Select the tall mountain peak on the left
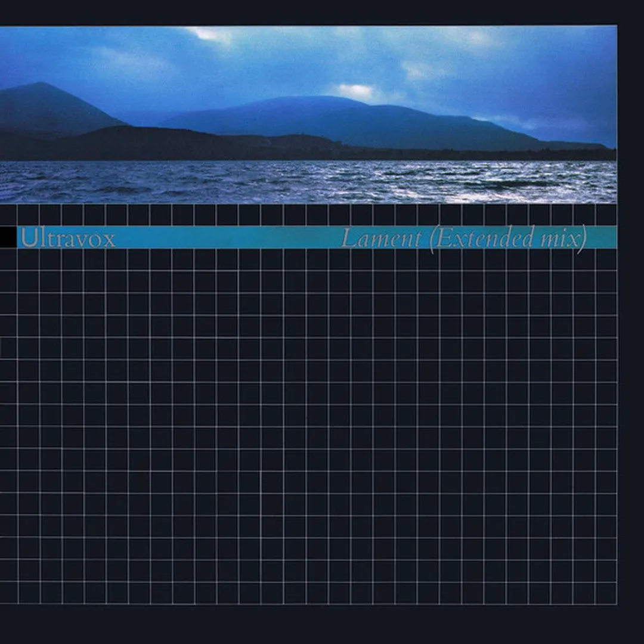This screenshot has width=644, height=644. (42, 95)
